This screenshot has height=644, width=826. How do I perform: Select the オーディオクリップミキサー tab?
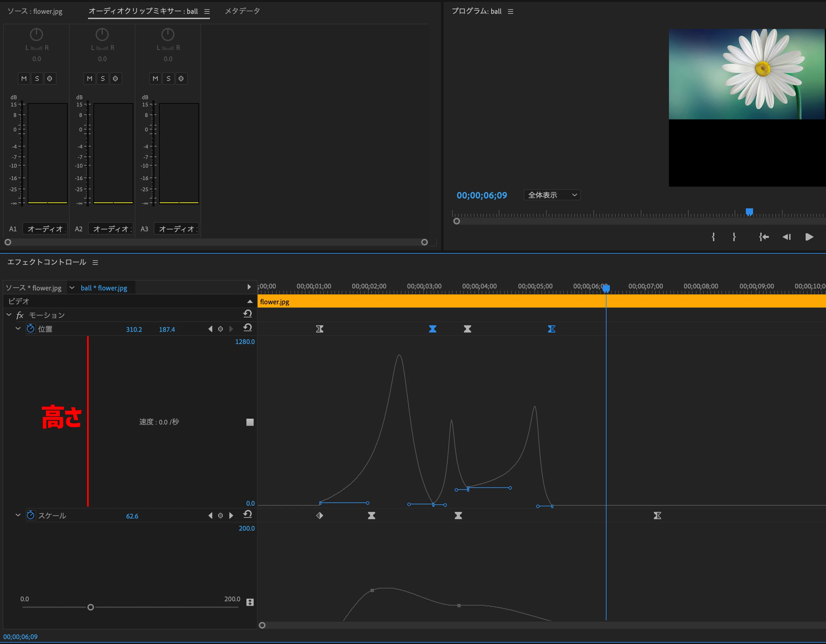click(x=143, y=11)
